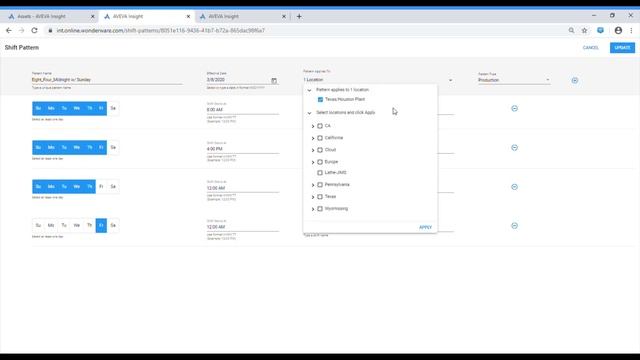Expand the Cloud tree node
The width and height of the screenshot is (640, 360).
[x=313, y=150]
